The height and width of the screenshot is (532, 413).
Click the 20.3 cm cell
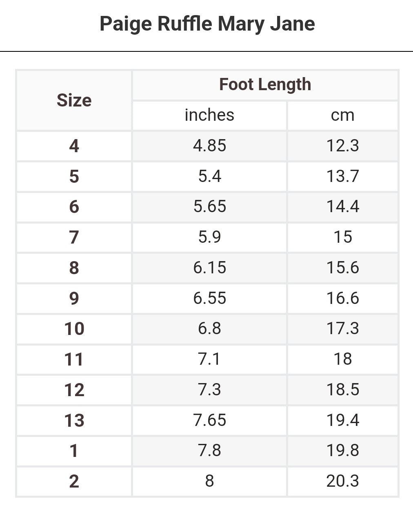pyautogui.click(x=342, y=481)
